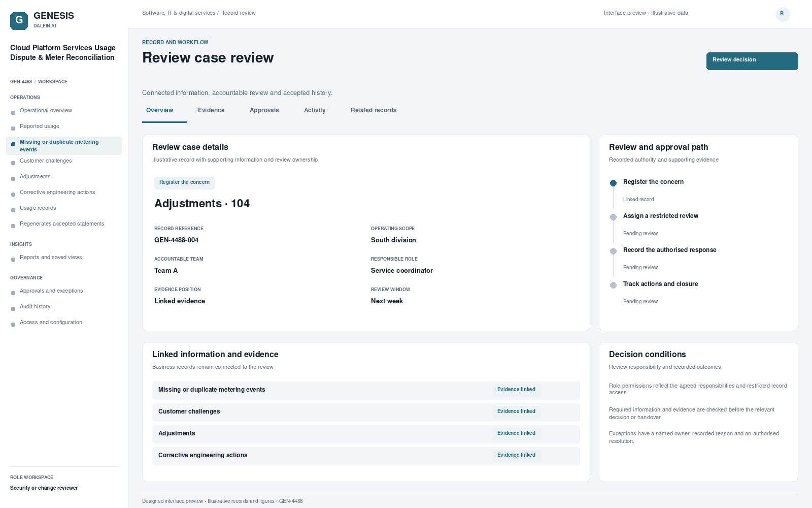
Task: Open Audit history in sidebar
Action: [64, 307]
